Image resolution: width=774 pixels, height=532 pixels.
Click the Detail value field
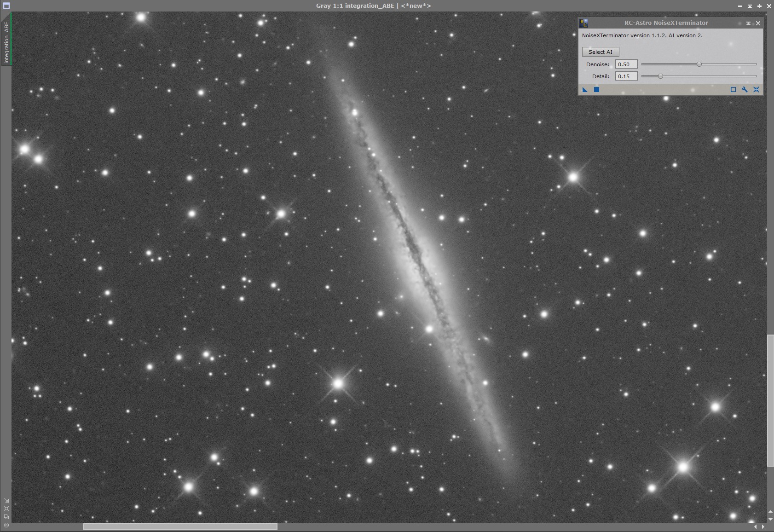[x=626, y=76]
